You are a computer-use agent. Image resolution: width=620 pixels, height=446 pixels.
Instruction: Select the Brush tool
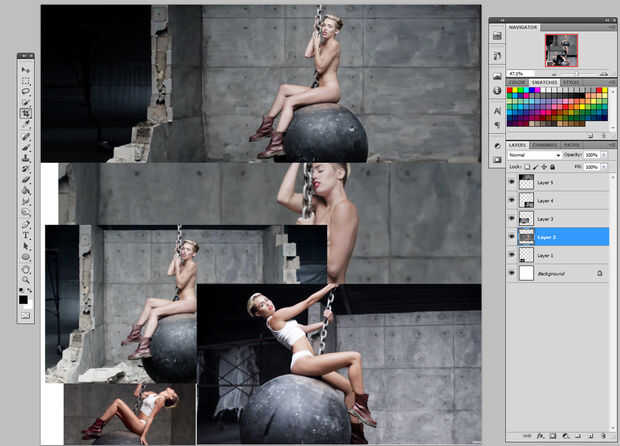tap(26, 148)
